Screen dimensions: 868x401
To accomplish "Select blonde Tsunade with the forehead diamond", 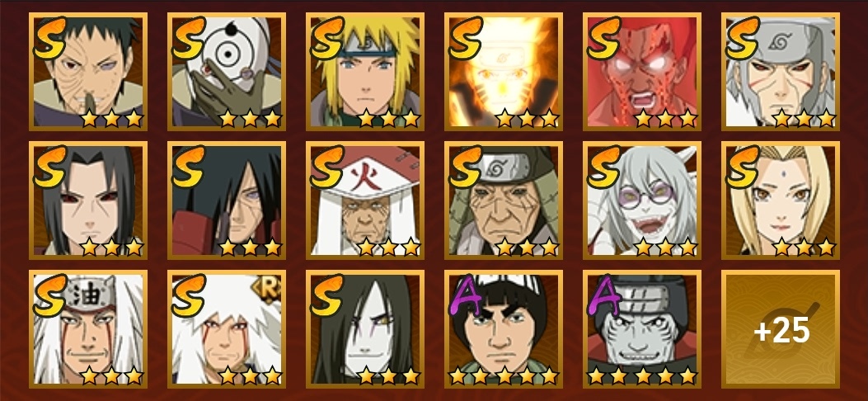I will click(x=781, y=200).
